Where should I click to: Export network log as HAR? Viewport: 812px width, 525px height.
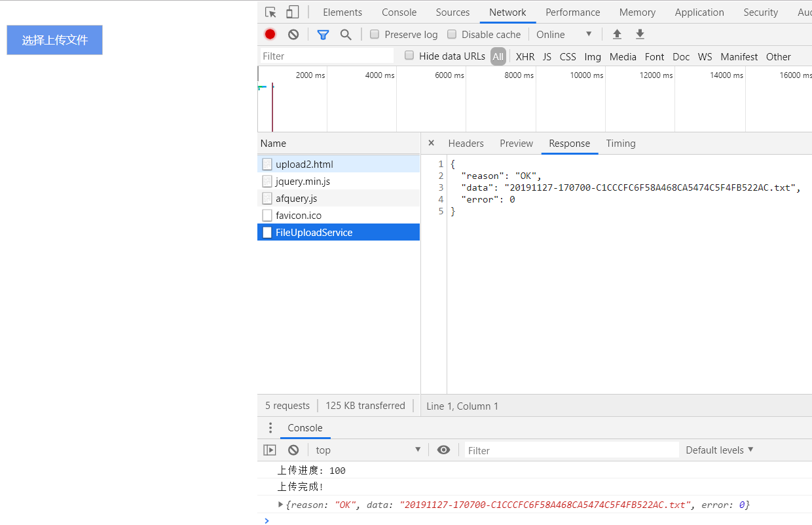click(x=639, y=34)
